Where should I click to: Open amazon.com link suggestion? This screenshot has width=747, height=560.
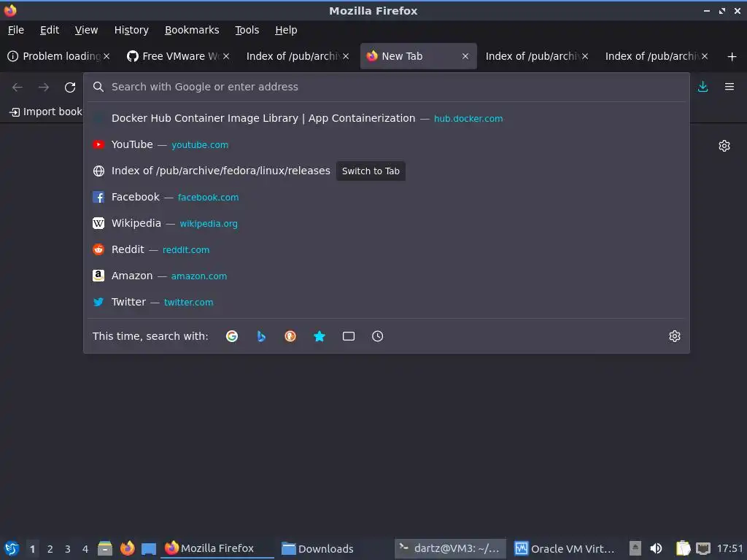(198, 276)
